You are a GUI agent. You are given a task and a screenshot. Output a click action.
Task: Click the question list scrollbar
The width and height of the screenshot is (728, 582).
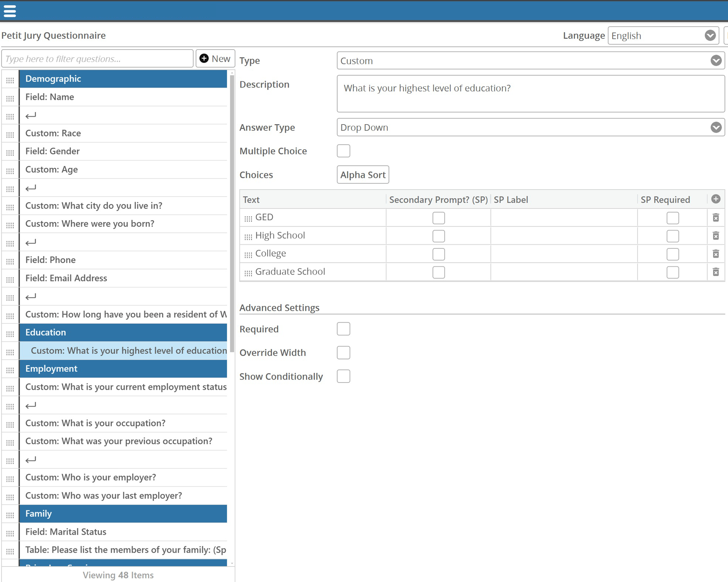click(x=232, y=214)
